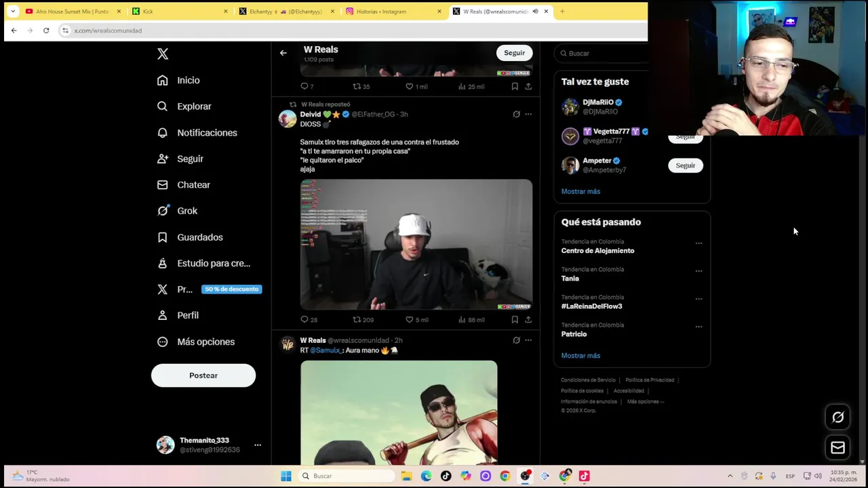Screen dimensions: 868x488
Task: Open floating Grok button
Action: pyautogui.click(x=838, y=418)
